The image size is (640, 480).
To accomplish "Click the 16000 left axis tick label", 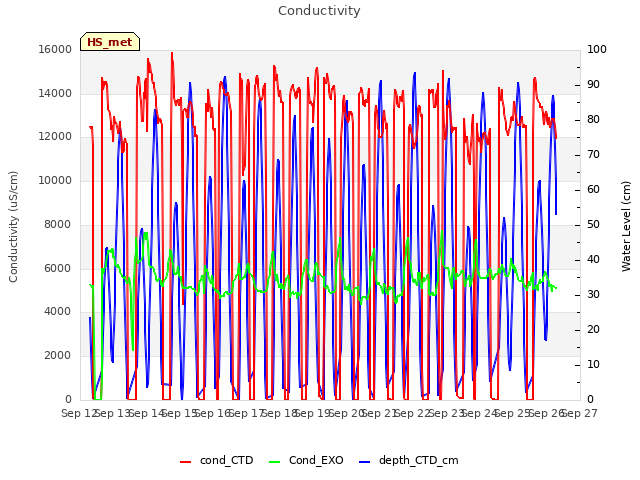I will 55,49.
